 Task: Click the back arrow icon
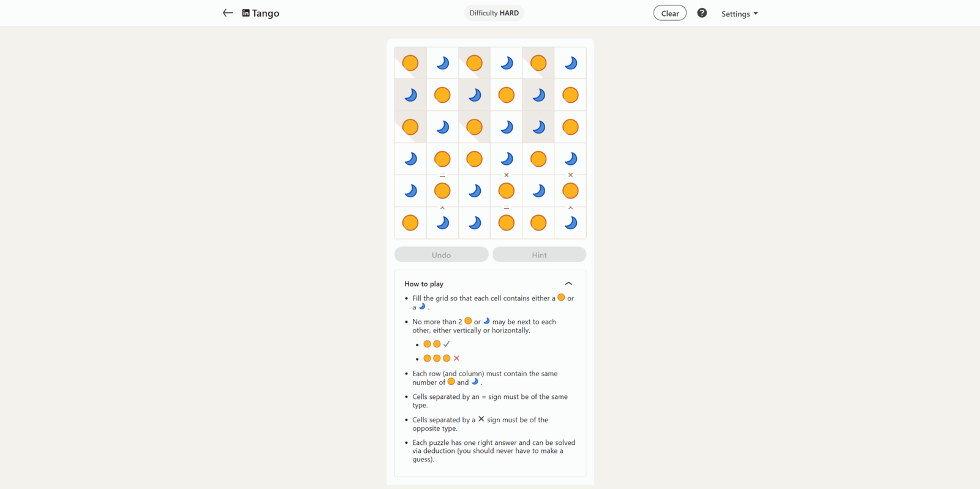[228, 13]
